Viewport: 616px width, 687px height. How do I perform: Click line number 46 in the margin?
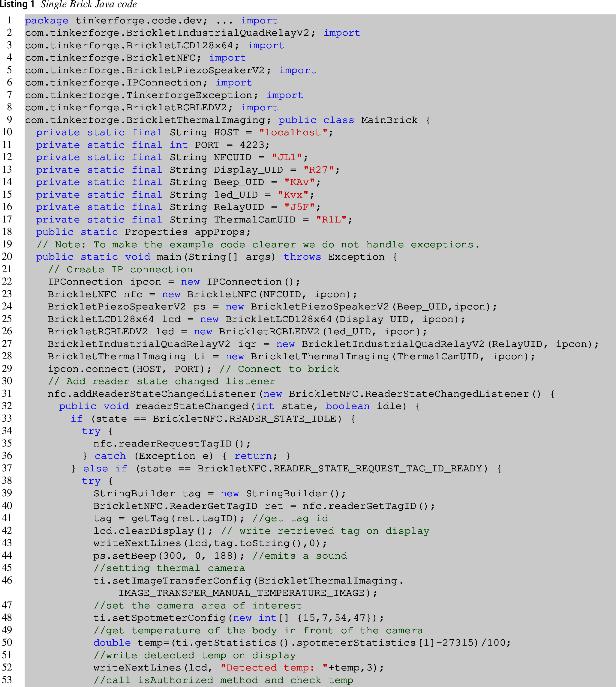click(7, 581)
